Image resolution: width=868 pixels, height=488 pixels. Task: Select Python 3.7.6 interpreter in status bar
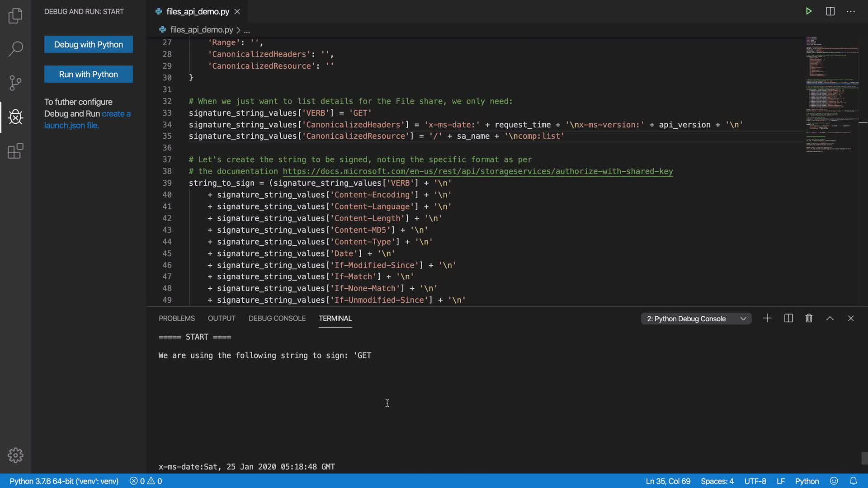click(64, 481)
